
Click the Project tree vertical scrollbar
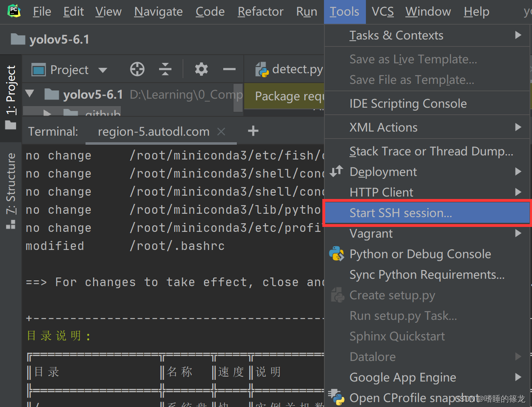[238, 98]
